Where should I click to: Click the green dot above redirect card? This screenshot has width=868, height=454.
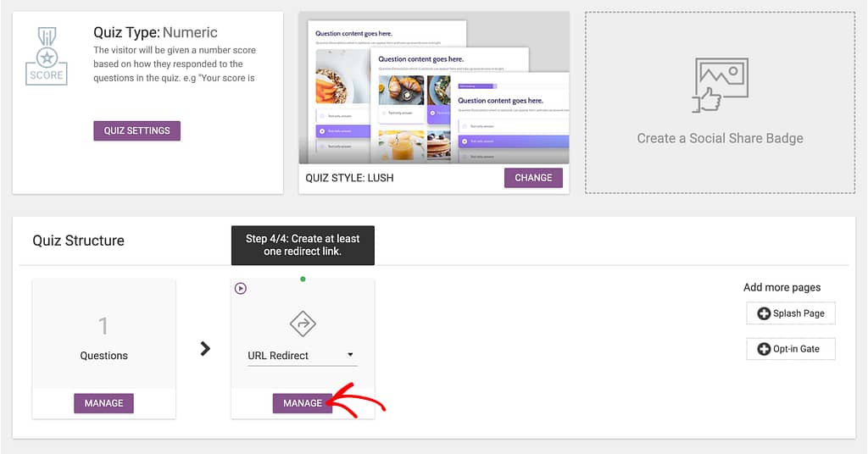[303, 280]
